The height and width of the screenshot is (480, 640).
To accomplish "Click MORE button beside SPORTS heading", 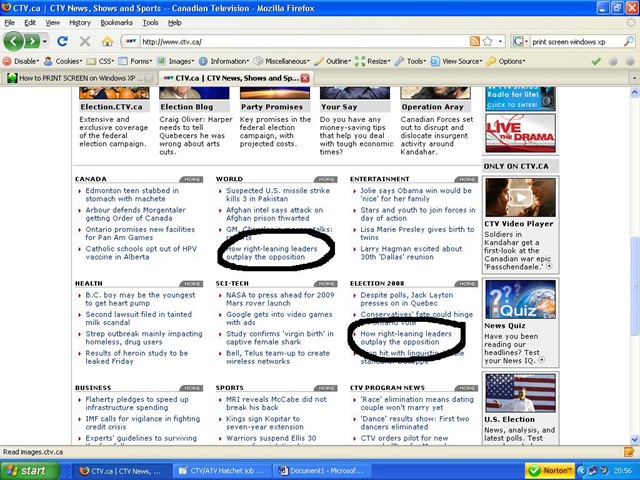I will point(326,389).
